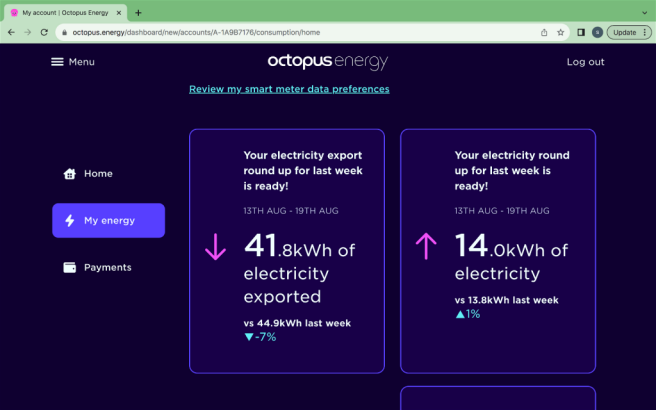Viewport: 656px width, 410px height.
Task: Bookmark page with the star icon
Action: [x=560, y=32]
